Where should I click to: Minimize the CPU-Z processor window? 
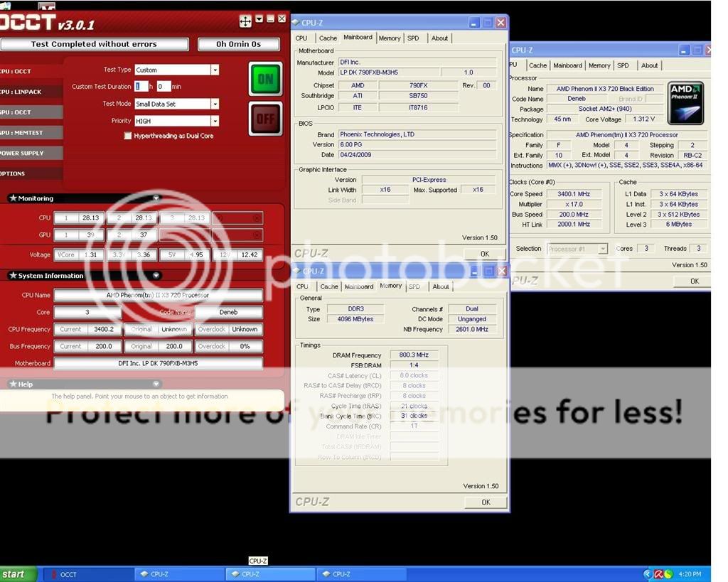685,50
